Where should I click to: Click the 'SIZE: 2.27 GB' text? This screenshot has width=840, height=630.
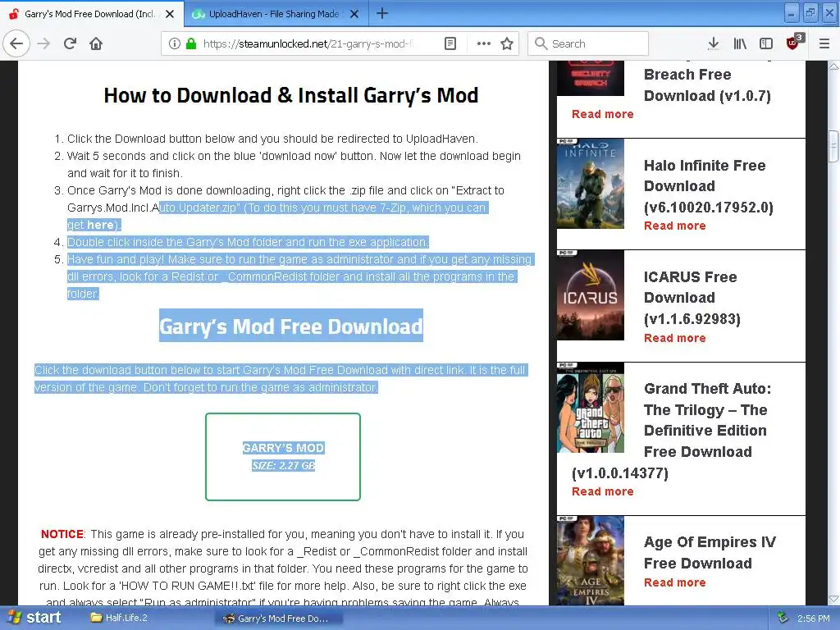click(283, 466)
